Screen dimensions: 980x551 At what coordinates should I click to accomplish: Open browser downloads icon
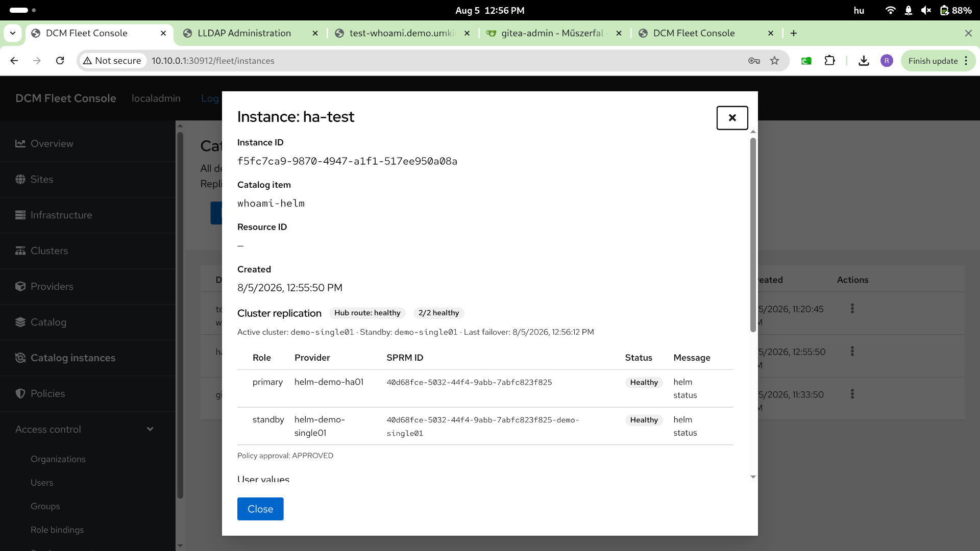864,61
